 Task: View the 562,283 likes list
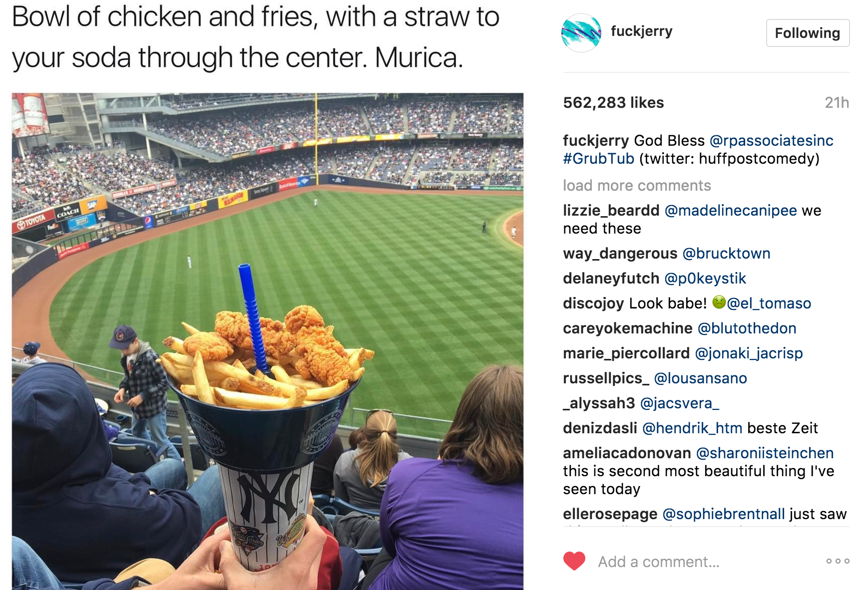coord(613,103)
